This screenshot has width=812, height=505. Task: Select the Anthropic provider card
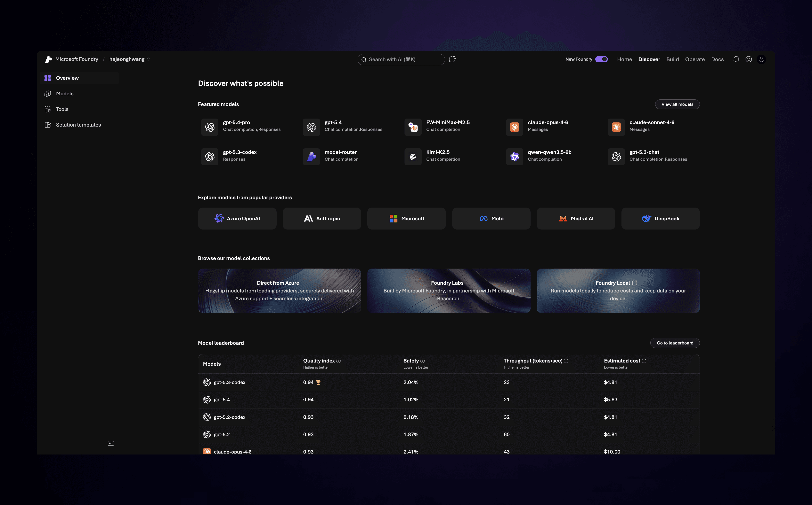click(322, 218)
